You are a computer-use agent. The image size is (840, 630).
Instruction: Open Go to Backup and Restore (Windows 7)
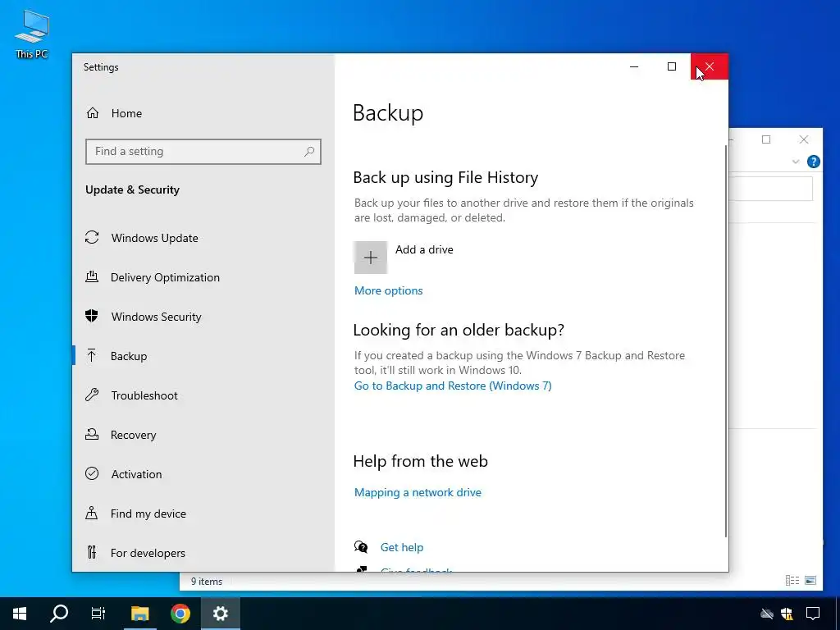coord(453,386)
